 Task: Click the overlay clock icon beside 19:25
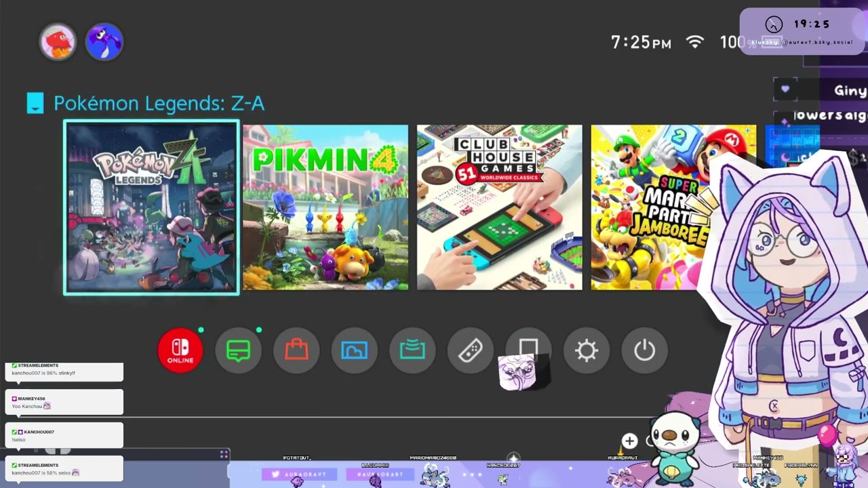click(x=774, y=24)
